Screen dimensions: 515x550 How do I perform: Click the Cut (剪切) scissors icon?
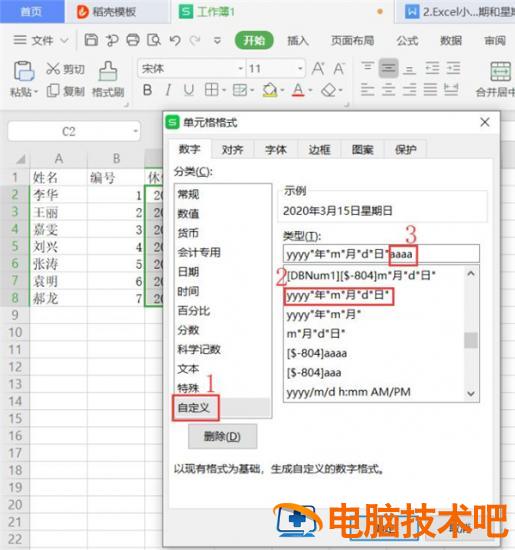click(53, 69)
